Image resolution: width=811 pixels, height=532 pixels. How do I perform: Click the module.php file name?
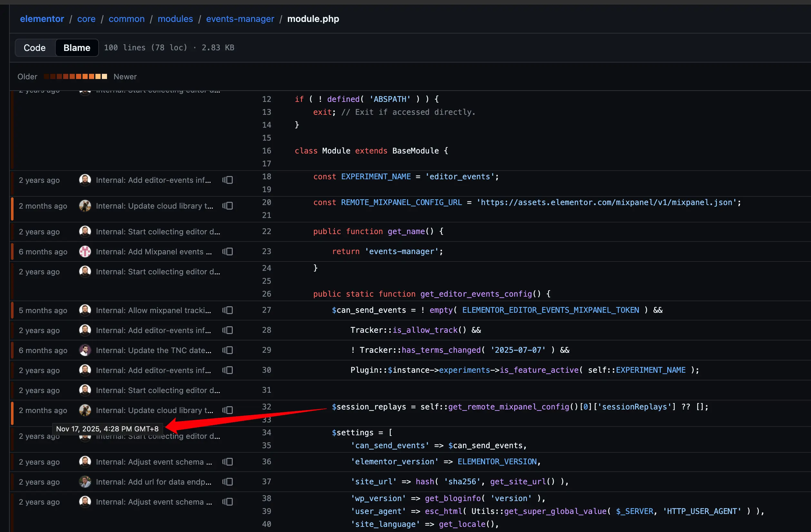(x=313, y=19)
